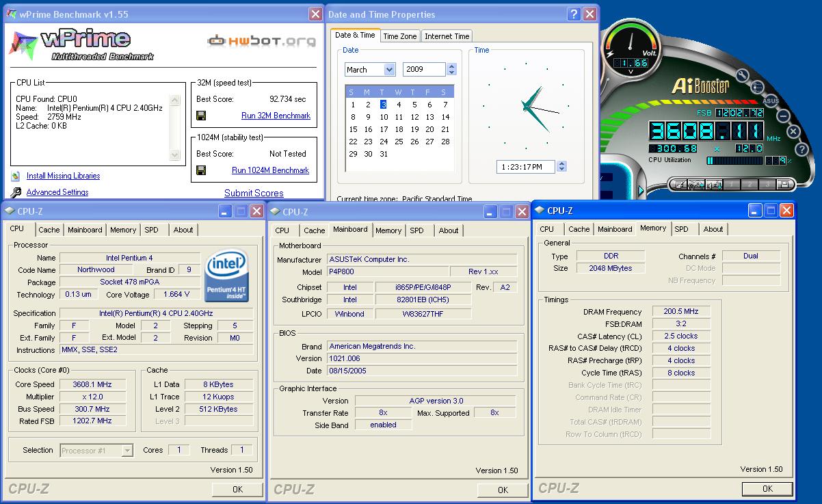Open Advanced Settings link in wPrime
The height and width of the screenshot is (504, 822).
pos(57,192)
